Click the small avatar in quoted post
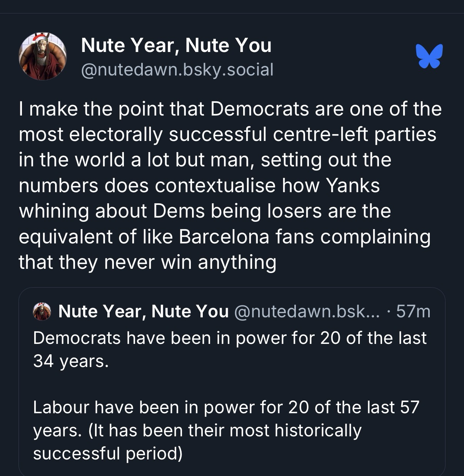This screenshot has width=464, height=476. 42,311
